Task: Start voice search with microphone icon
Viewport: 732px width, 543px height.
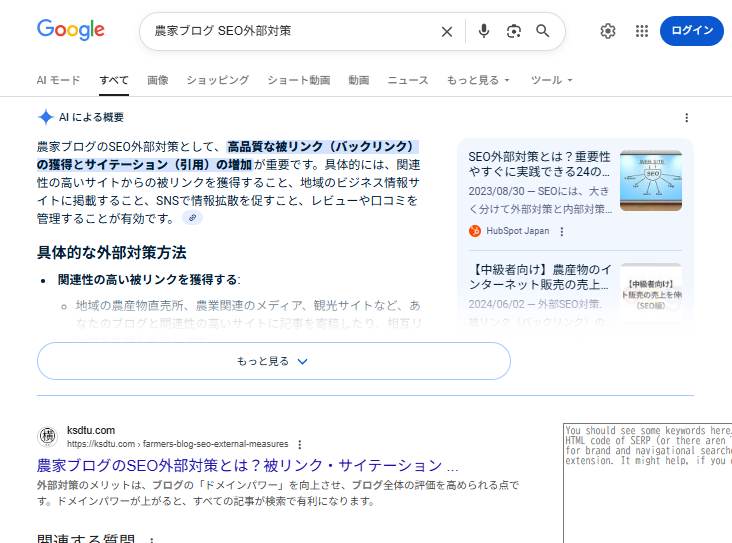Action: pyautogui.click(x=484, y=31)
